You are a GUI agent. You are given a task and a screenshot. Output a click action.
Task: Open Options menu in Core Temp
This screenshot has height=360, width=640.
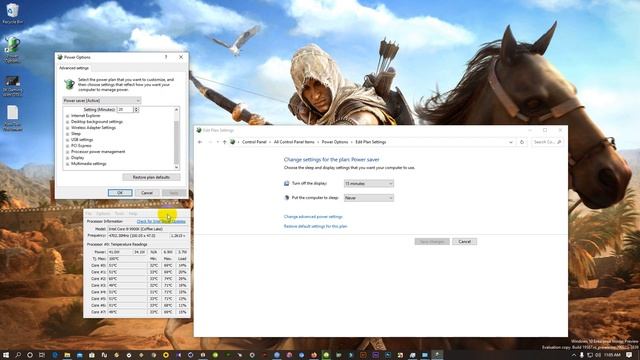(103, 213)
